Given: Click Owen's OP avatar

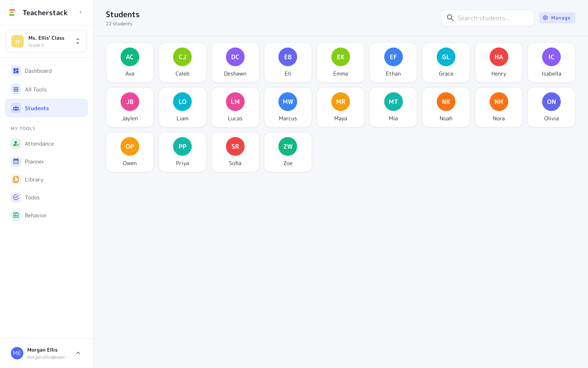Looking at the screenshot, I should point(130,146).
